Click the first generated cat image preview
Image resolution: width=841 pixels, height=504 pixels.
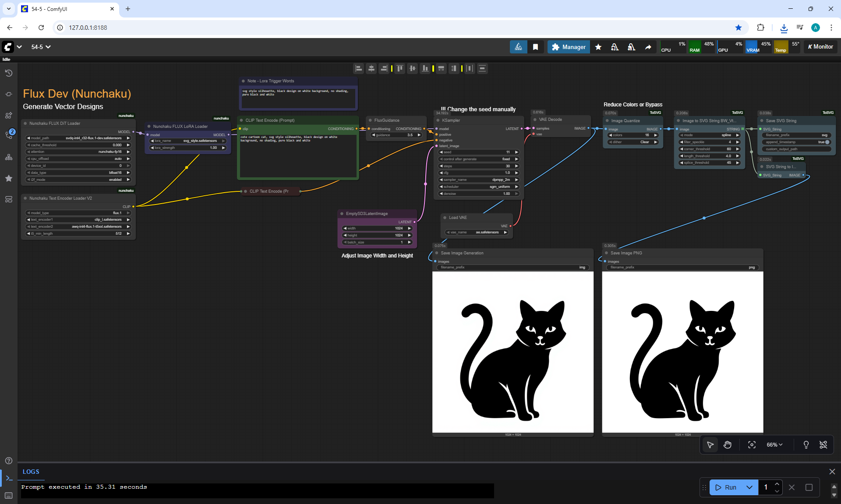coord(512,352)
